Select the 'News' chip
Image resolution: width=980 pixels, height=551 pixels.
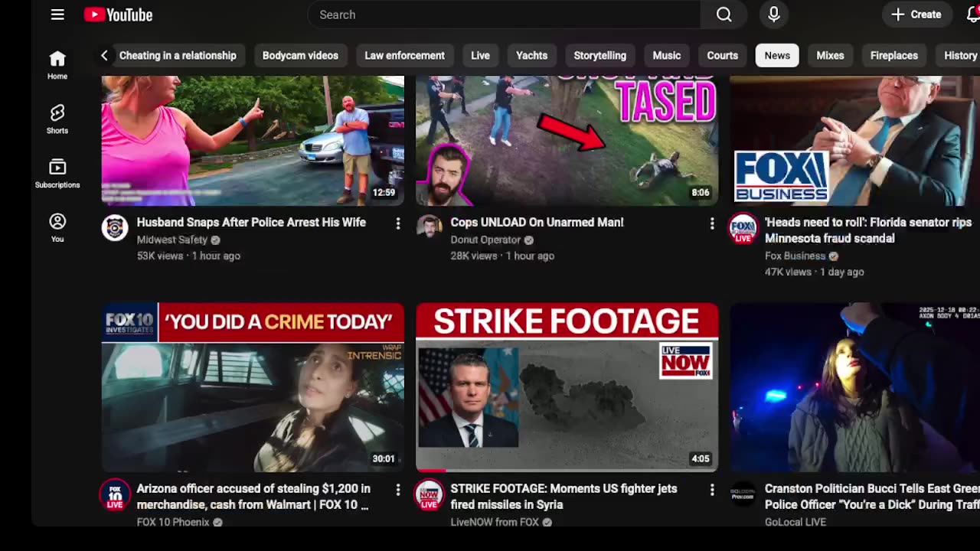[777, 55]
